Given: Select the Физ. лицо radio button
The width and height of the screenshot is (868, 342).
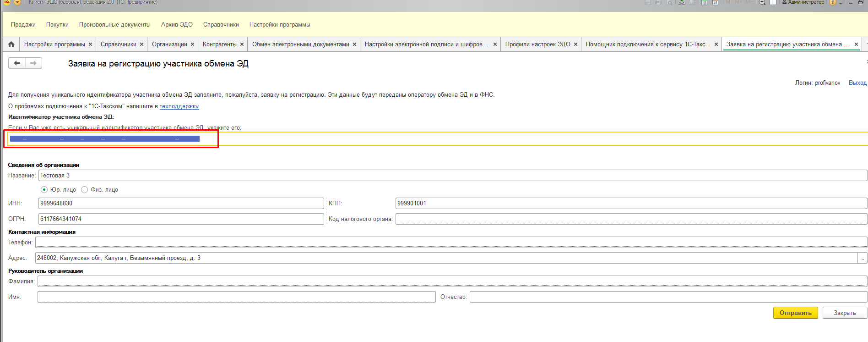Looking at the screenshot, I should (85, 190).
